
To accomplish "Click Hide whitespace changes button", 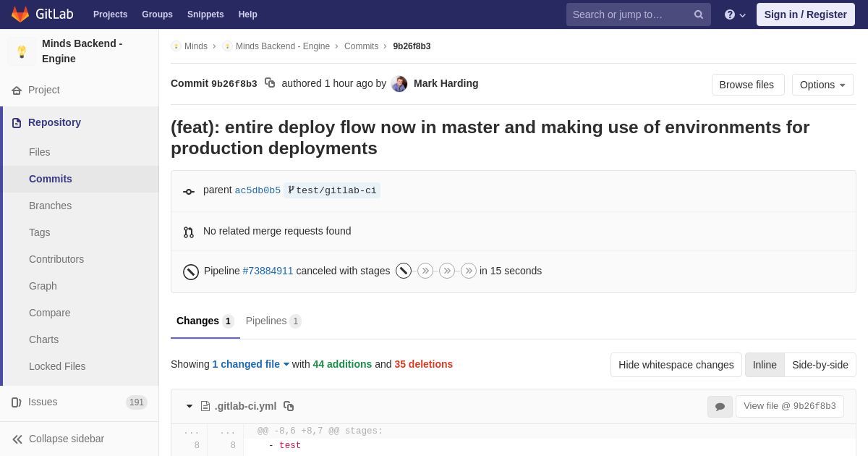I will coord(676,365).
